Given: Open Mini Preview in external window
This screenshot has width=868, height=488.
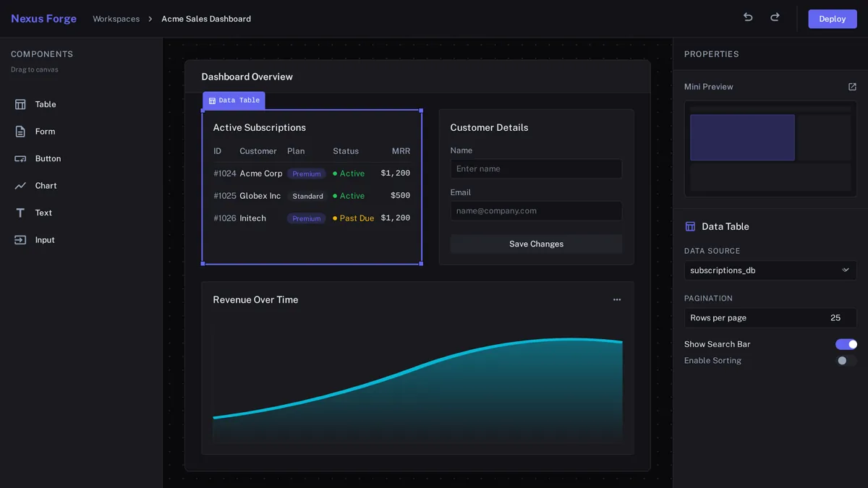Looking at the screenshot, I should click(852, 87).
